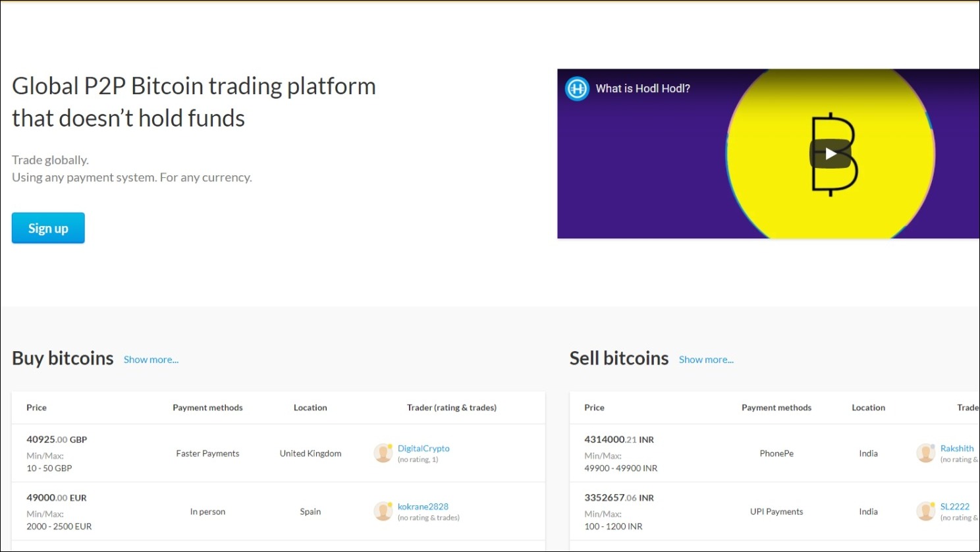This screenshot has height=552, width=980.
Task: Click the United Kingdom location cell
Action: click(x=310, y=453)
